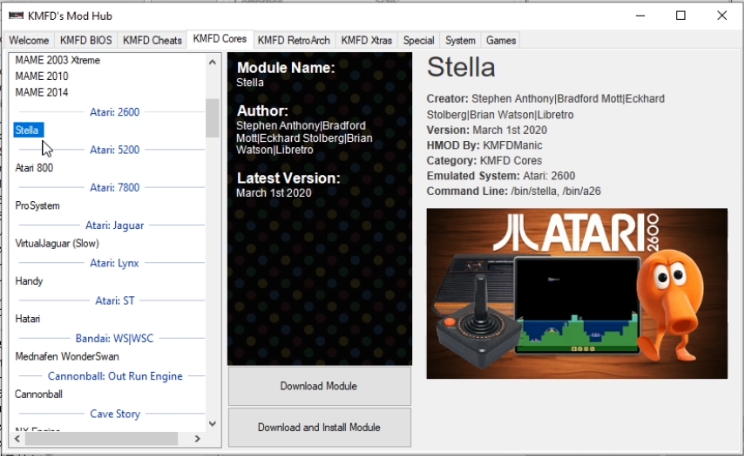Click the Version March 1st 2020 line
This screenshot has width=744, height=456.
486,130
